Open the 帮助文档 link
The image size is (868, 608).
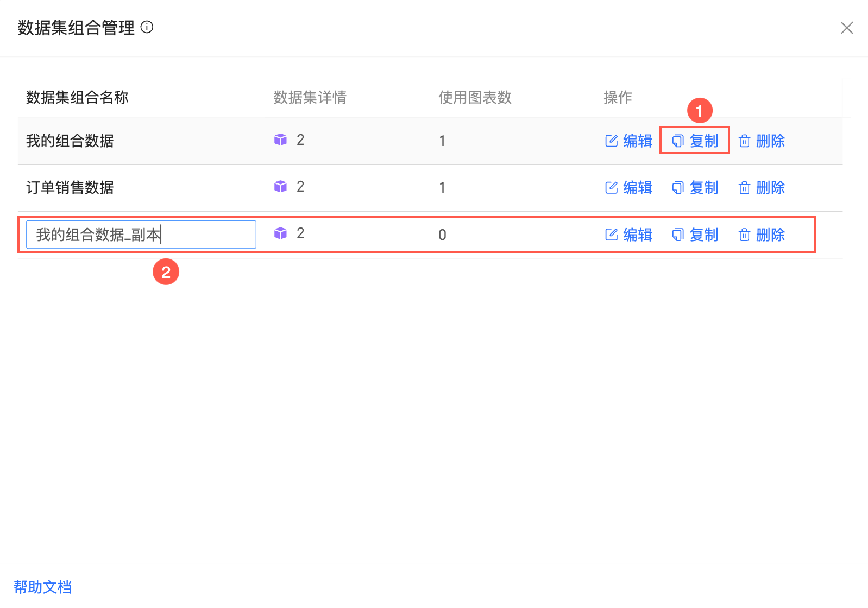[x=42, y=587]
